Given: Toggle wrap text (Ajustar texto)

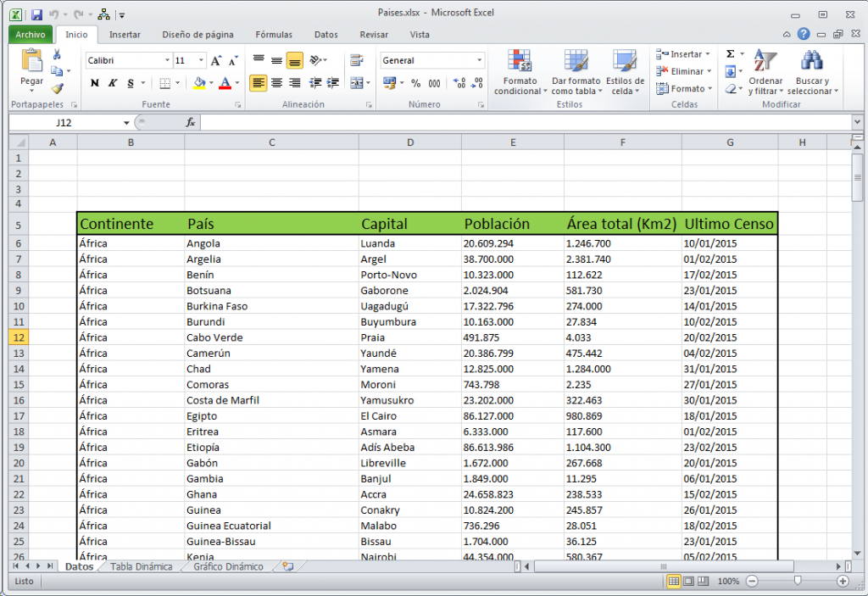Looking at the screenshot, I should (357, 60).
